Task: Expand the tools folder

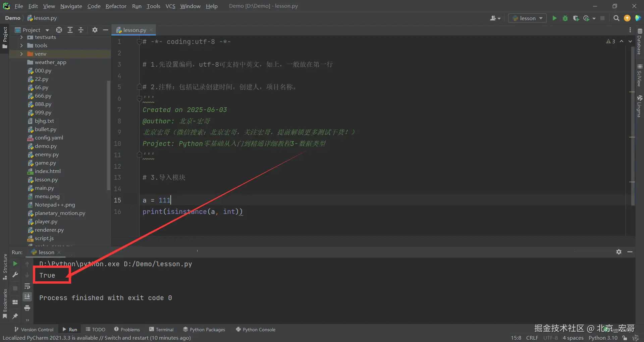Action: (x=21, y=45)
